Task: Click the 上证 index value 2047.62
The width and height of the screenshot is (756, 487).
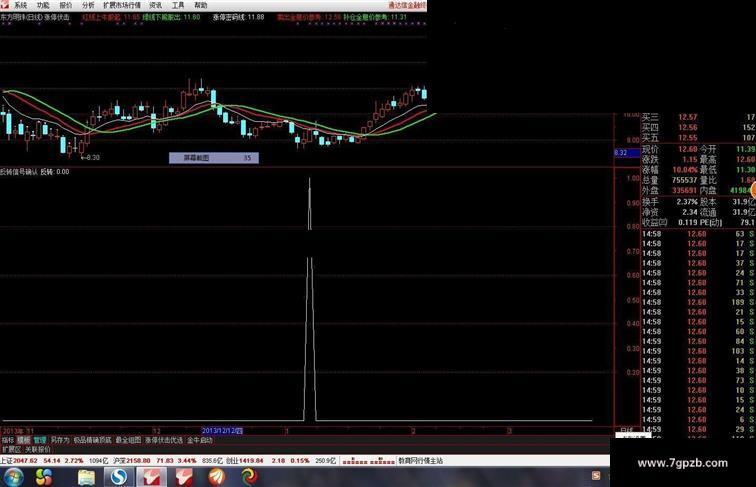Action: (x=26, y=461)
